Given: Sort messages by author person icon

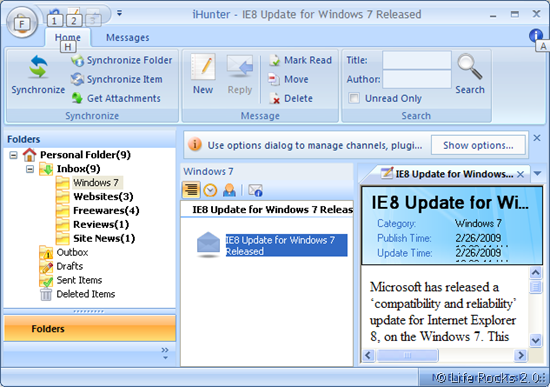Looking at the screenshot, I should click(229, 190).
